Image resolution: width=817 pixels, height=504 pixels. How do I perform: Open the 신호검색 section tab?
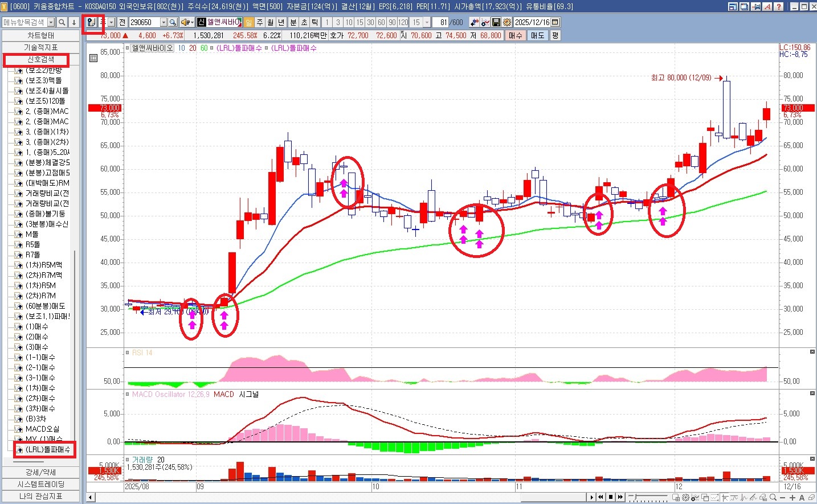click(40, 59)
